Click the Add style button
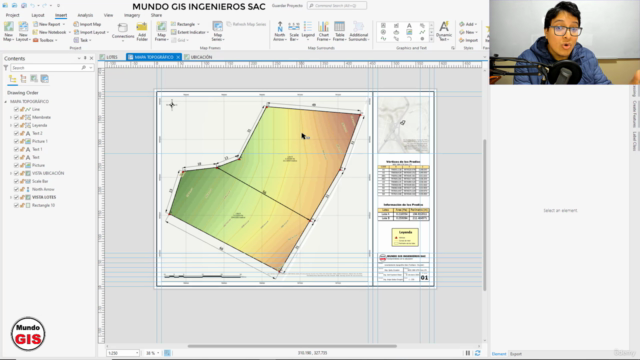640x360 pixels. (467, 24)
